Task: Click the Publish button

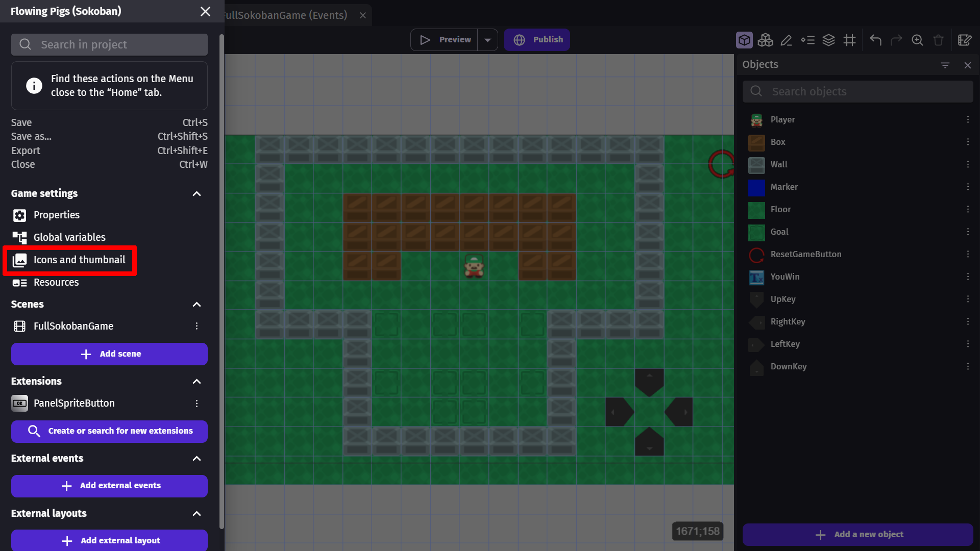Action: tap(538, 39)
